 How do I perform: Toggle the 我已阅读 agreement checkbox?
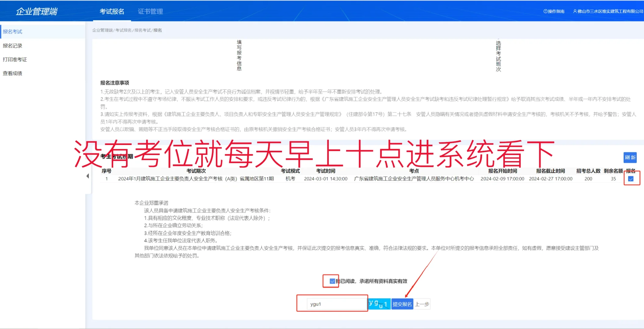click(332, 281)
